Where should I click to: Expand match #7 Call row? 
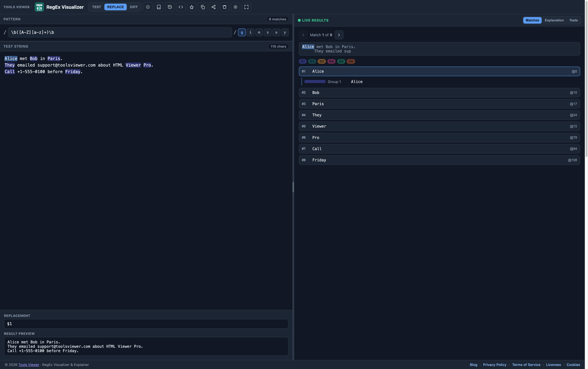click(440, 149)
